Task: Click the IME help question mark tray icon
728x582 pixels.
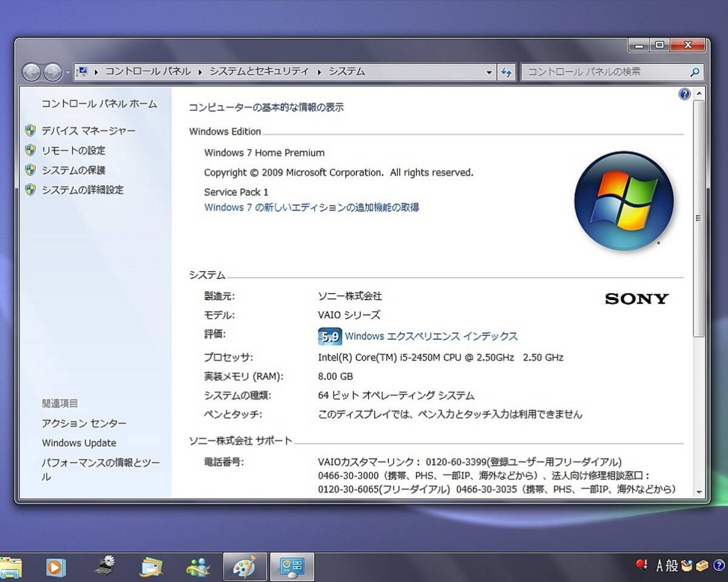Action: [x=719, y=566]
